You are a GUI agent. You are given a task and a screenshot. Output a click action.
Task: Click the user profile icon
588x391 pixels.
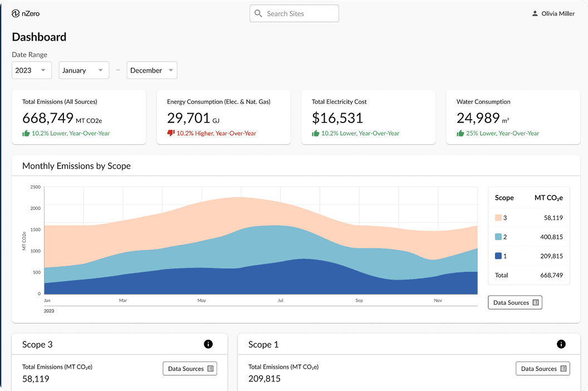click(535, 13)
